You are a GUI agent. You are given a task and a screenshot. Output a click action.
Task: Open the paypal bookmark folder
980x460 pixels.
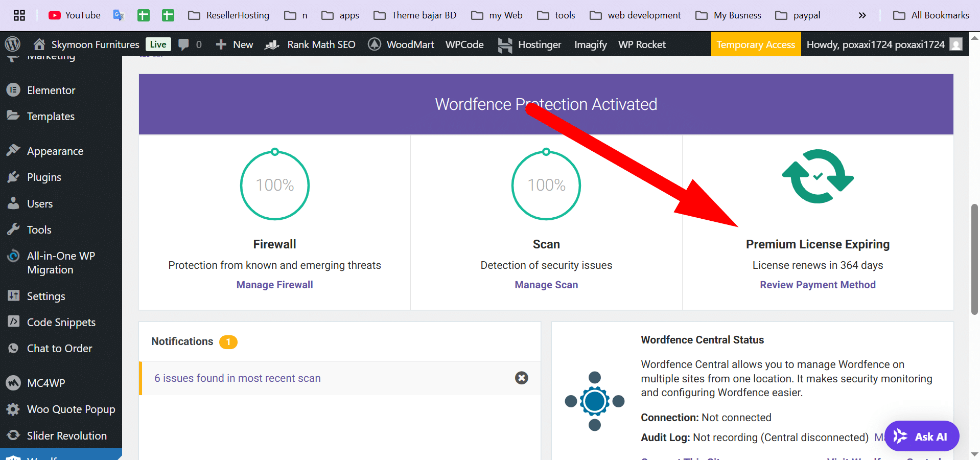tap(798, 15)
